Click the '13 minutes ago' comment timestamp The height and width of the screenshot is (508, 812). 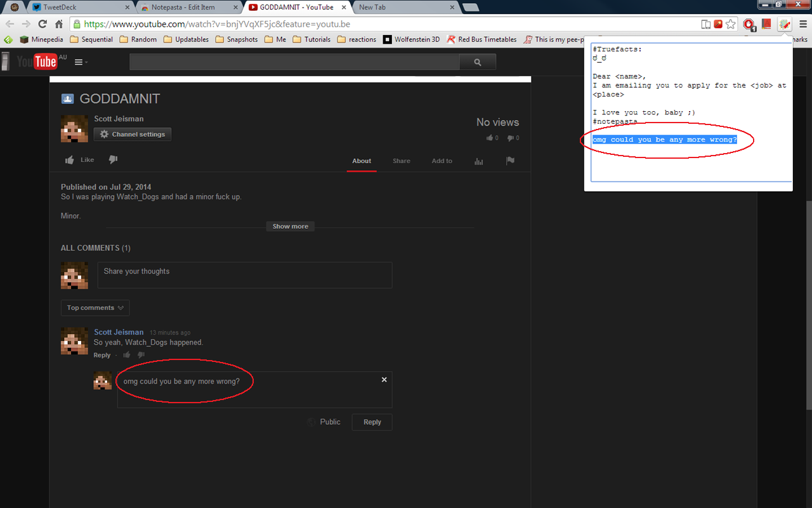click(x=170, y=333)
